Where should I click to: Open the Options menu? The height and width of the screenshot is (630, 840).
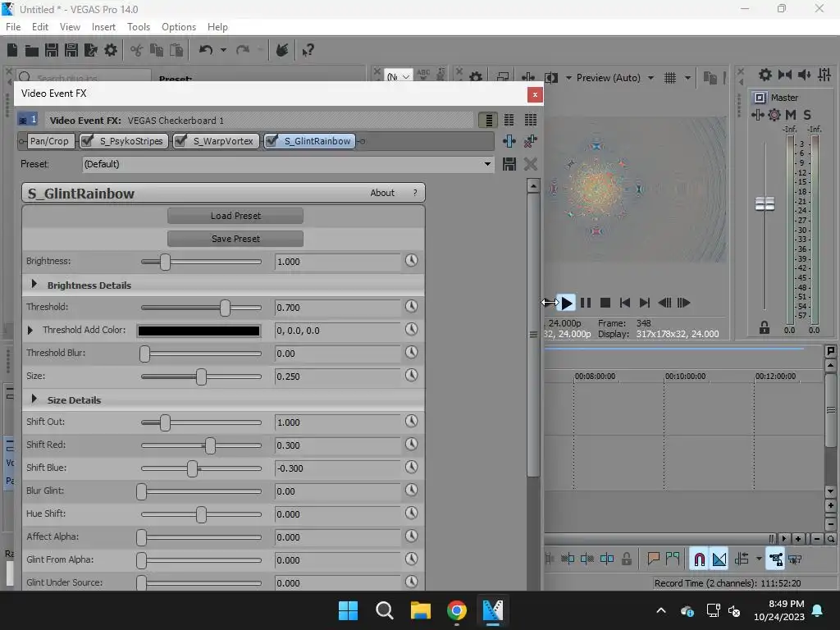click(178, 27)
